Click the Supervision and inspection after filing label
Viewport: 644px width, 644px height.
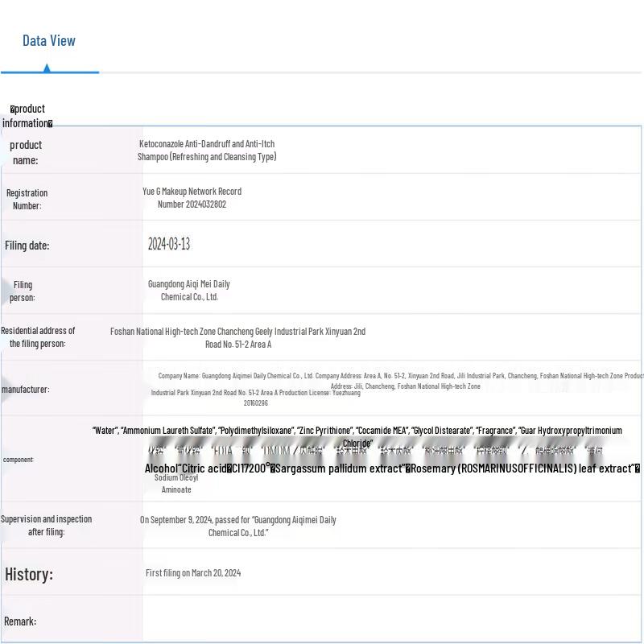click(47, 525)
